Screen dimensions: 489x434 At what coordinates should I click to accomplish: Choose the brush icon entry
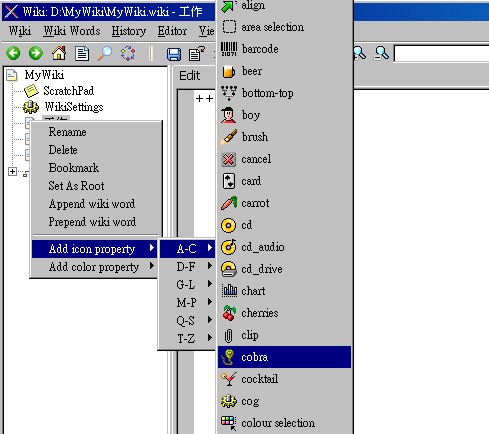coord(285,137)
